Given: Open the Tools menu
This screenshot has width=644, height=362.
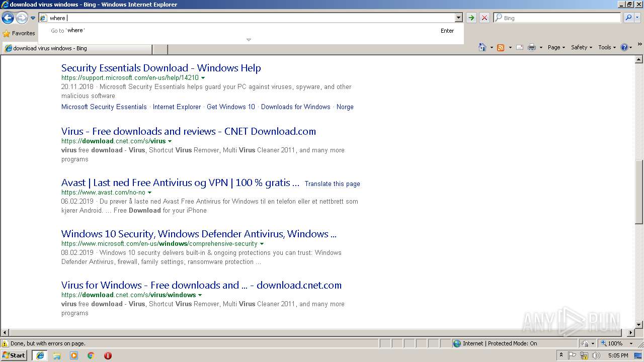Looking at the screenshot, I should click(607, 47).
